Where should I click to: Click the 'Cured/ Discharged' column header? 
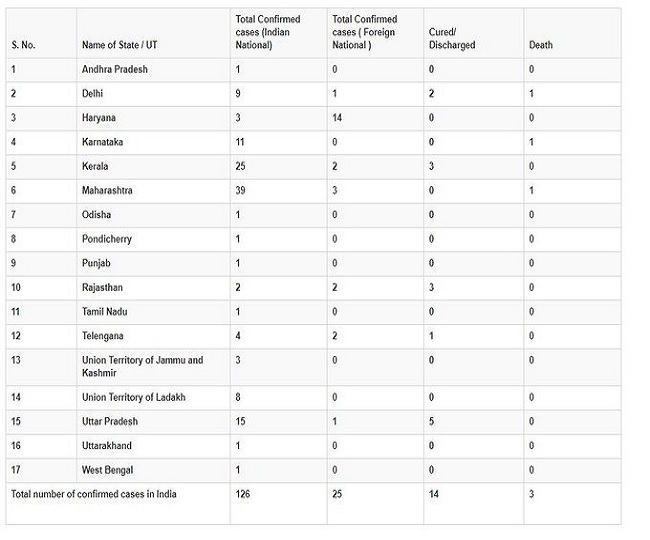[451, 39]
